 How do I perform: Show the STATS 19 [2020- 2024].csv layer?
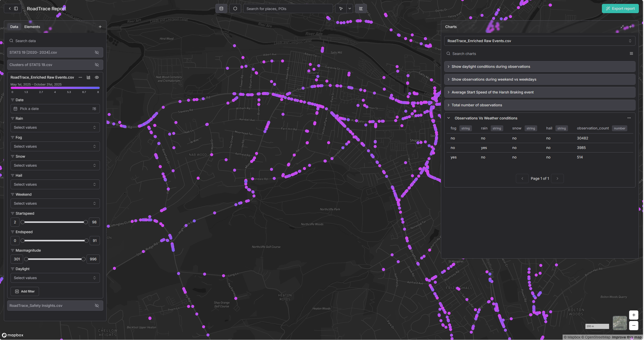97,53
